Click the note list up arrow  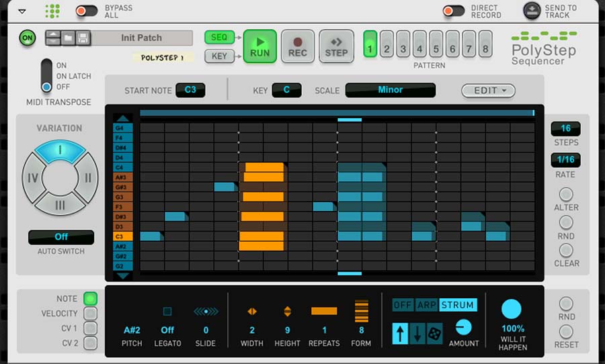click(123, 118)
